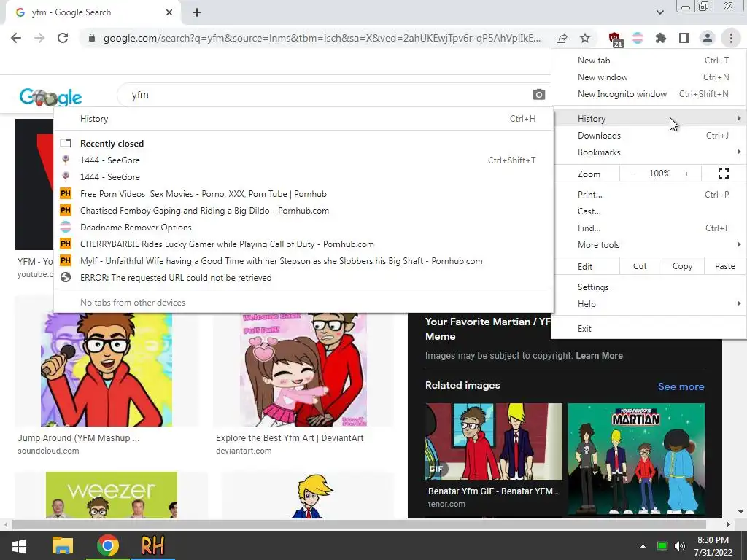This screenshot has width=747, height=560.
Task: Enter fullscreen mode icon
Action: click(723, 174)
